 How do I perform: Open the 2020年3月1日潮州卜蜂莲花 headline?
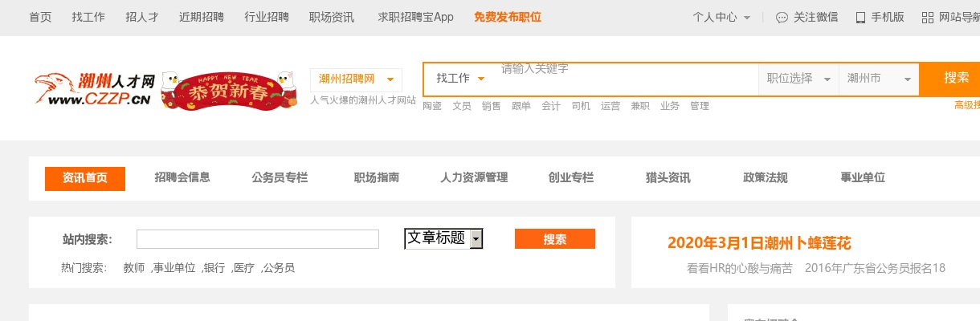(759, 242)
